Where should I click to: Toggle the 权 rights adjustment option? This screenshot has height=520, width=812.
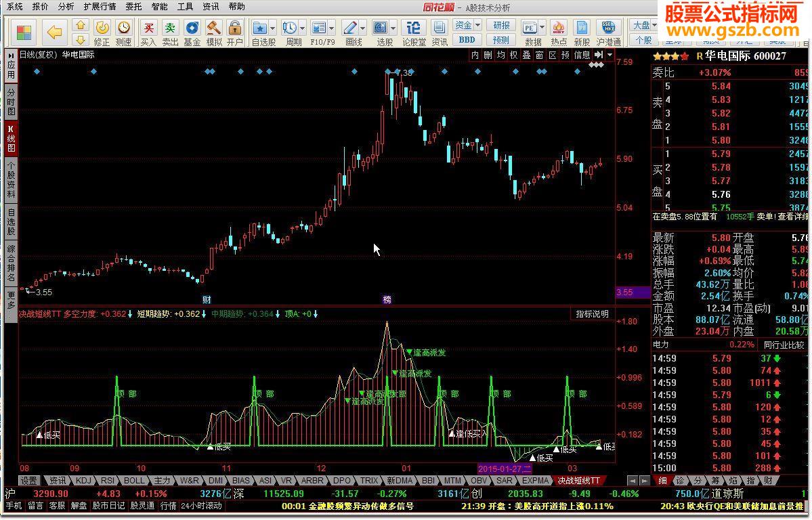[x=514, y=55]
